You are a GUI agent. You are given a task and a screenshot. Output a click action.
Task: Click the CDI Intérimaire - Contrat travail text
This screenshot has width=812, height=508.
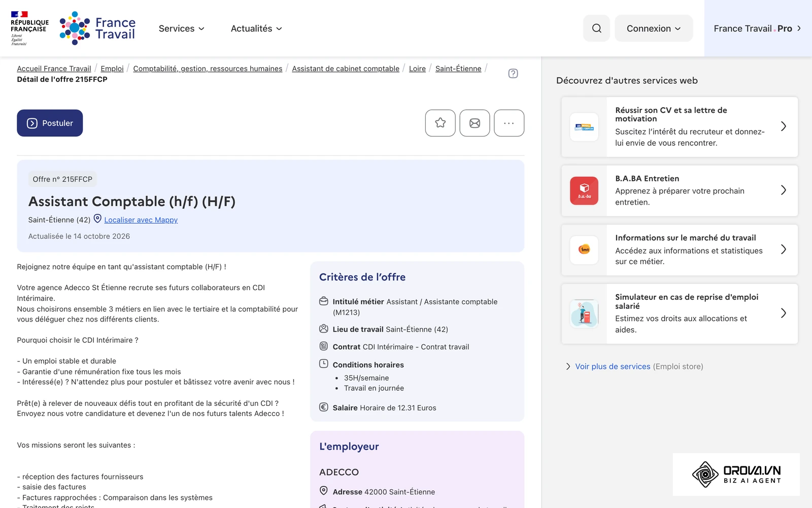click(416, 347)
